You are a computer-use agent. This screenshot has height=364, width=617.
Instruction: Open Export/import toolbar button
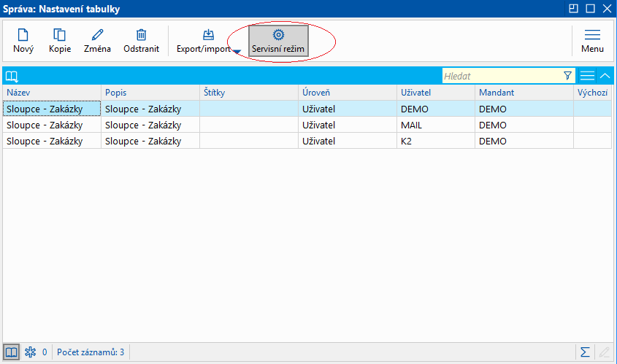coord(204,41)
